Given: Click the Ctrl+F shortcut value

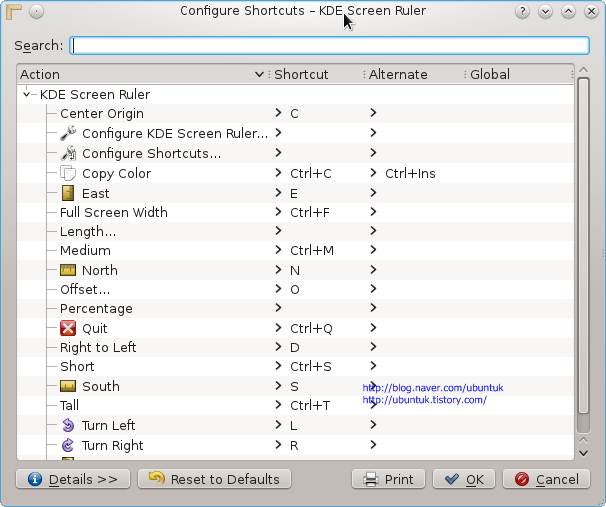Looking at the screenshot, I should (x=310, y=212).
